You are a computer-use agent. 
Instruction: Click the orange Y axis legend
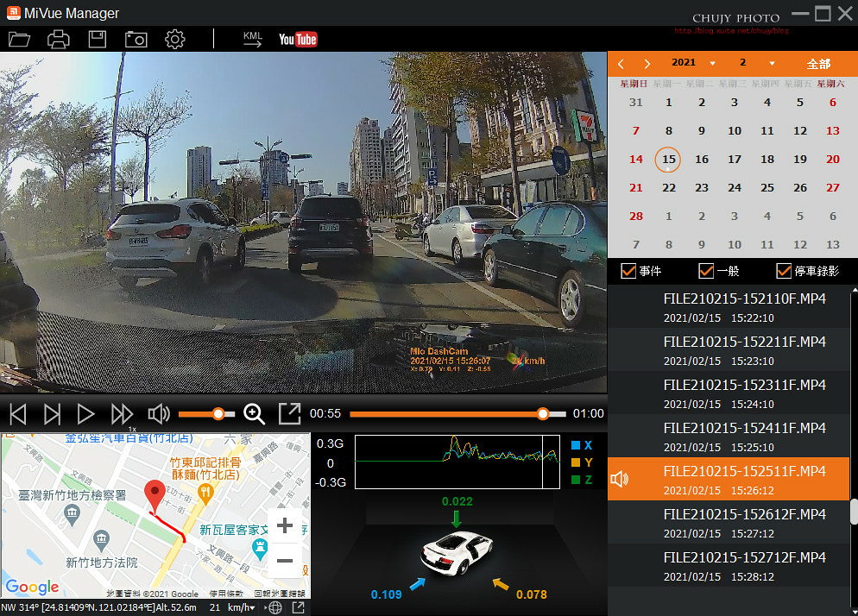[x=582, y=462]
